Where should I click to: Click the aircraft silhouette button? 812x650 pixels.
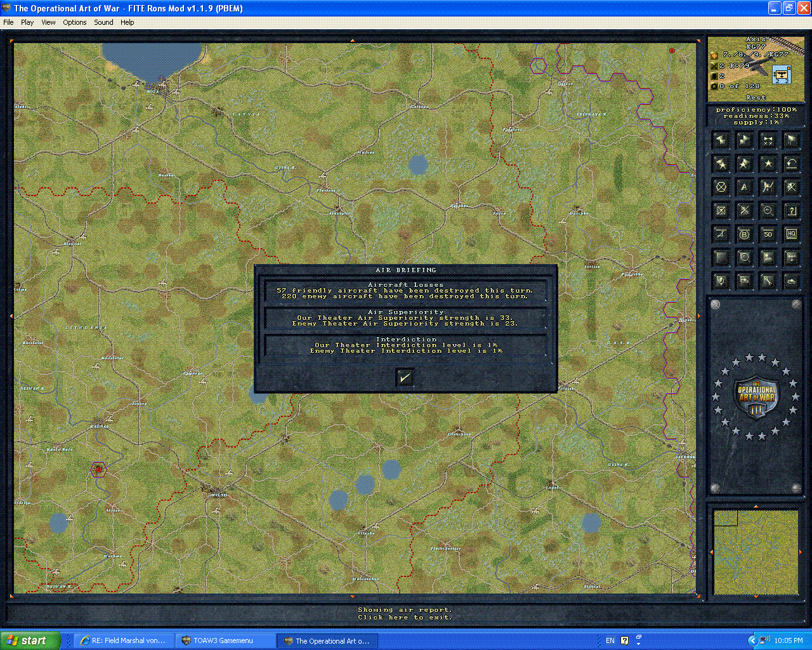(x=791, y=258)
